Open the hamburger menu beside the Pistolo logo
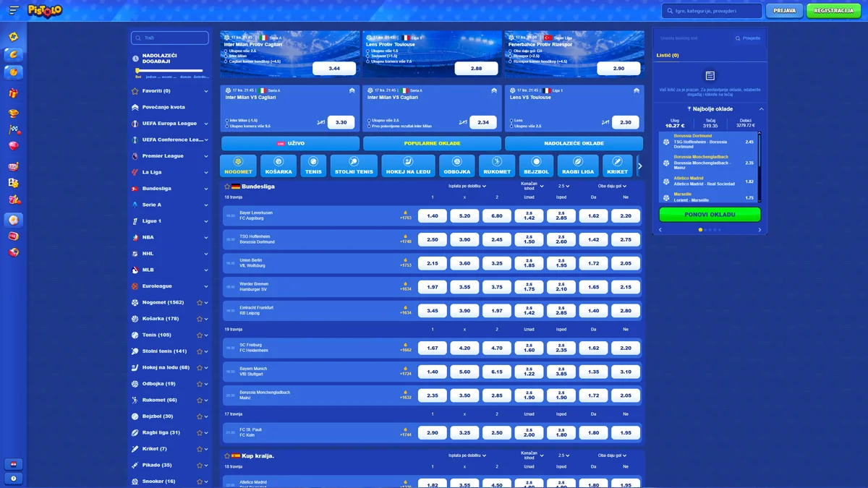 [x=14, y=10]
